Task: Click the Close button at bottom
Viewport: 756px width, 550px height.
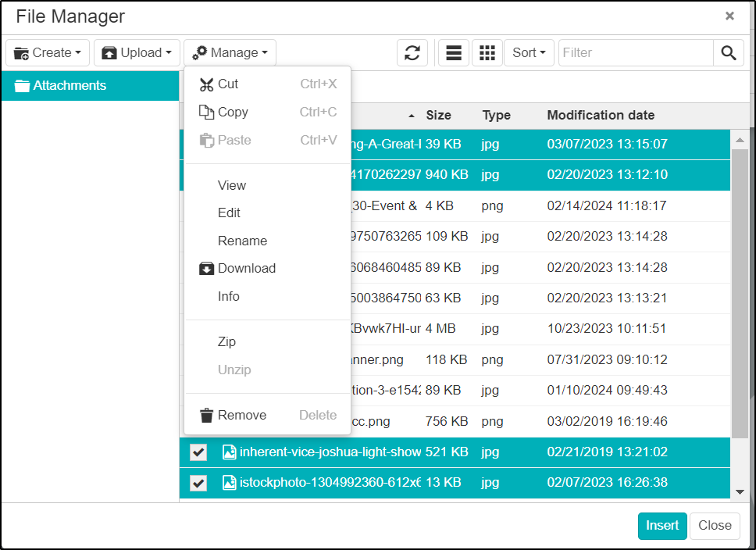Action: (x=715, y=526)
